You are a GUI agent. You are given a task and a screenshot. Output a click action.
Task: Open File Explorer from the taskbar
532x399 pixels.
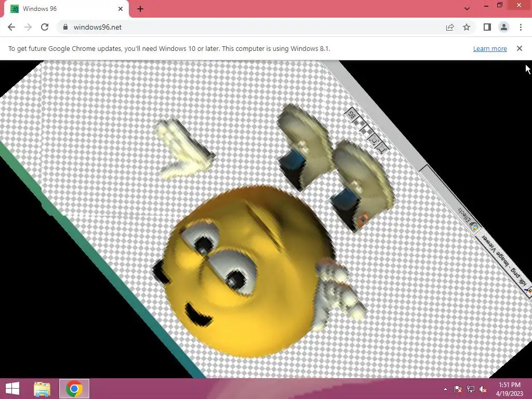42,389
